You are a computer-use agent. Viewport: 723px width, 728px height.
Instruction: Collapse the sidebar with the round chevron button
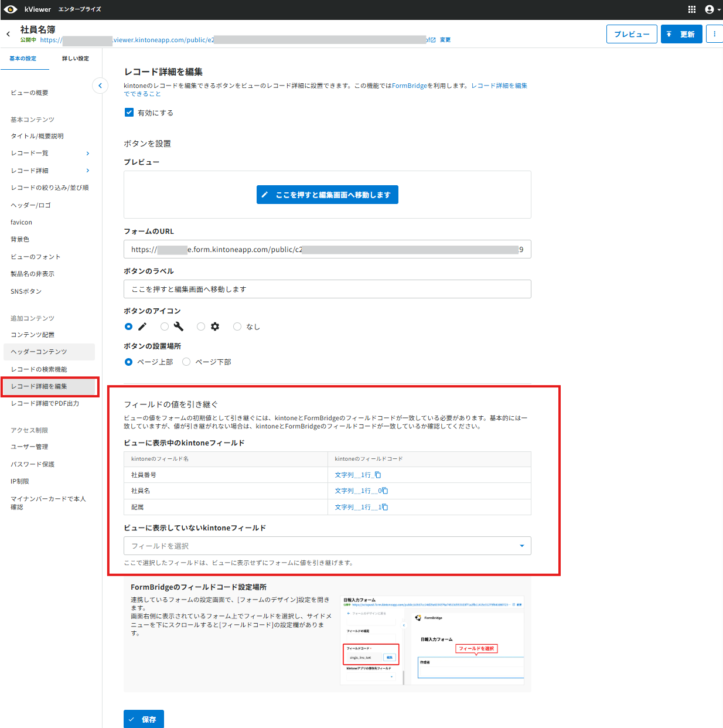pyautogui.click(x=100, y=86)
